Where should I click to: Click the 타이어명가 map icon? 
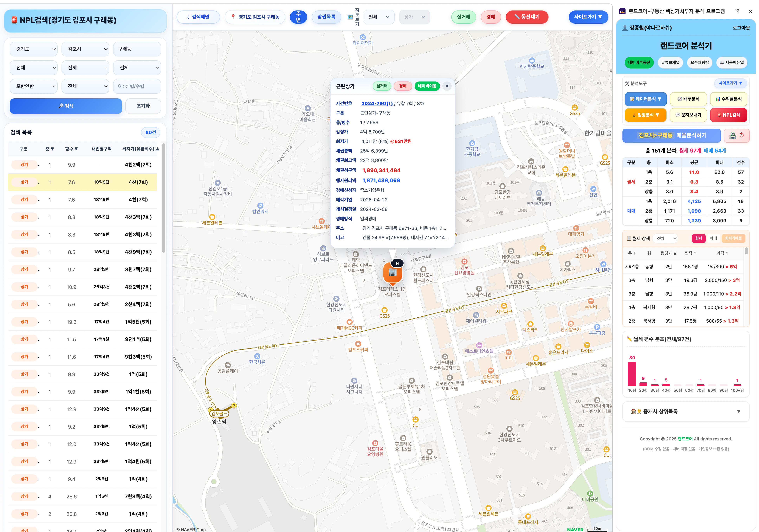[x=363, y=37]
